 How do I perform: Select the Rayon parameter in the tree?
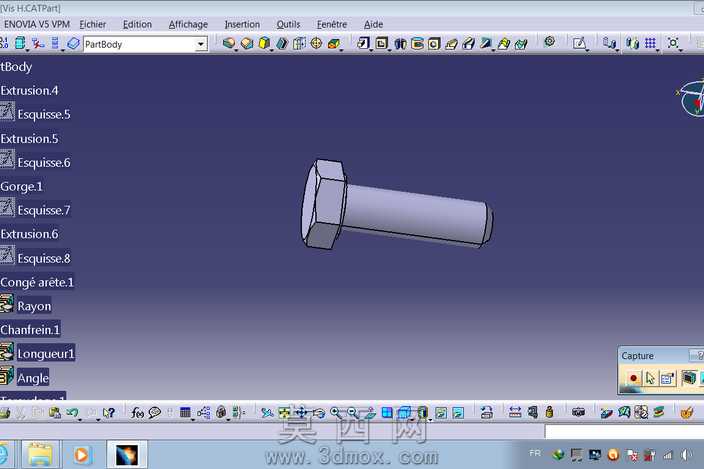coord(34,306)
